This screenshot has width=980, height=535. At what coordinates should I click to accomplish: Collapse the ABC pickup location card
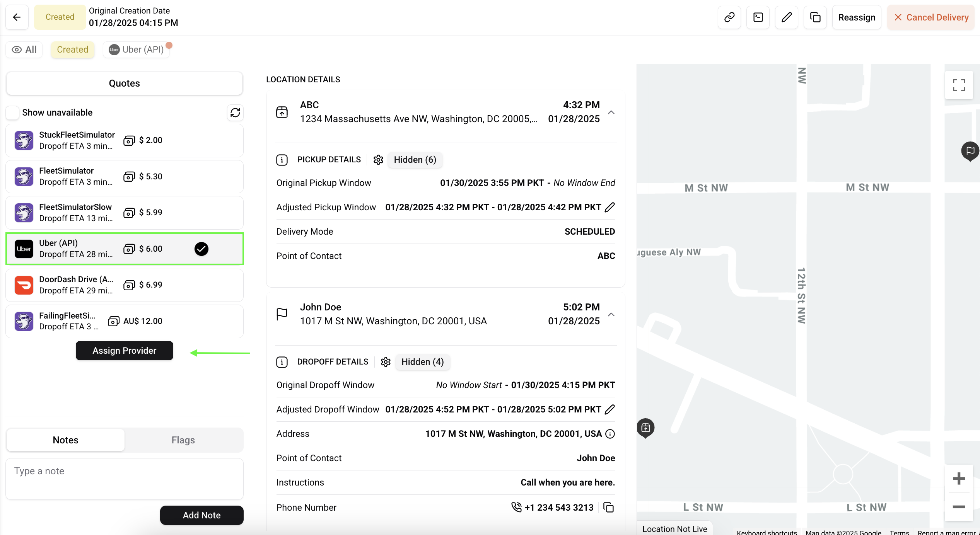611,112
